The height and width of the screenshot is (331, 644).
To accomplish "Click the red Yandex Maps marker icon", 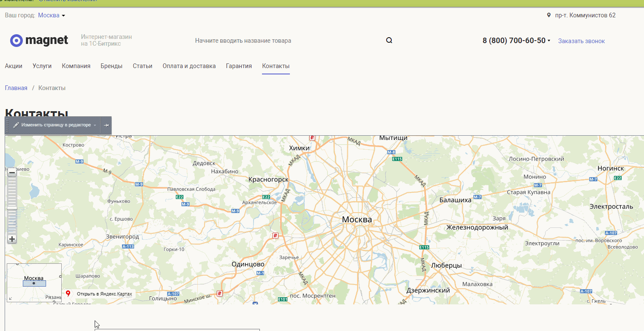I will point(68,293).
